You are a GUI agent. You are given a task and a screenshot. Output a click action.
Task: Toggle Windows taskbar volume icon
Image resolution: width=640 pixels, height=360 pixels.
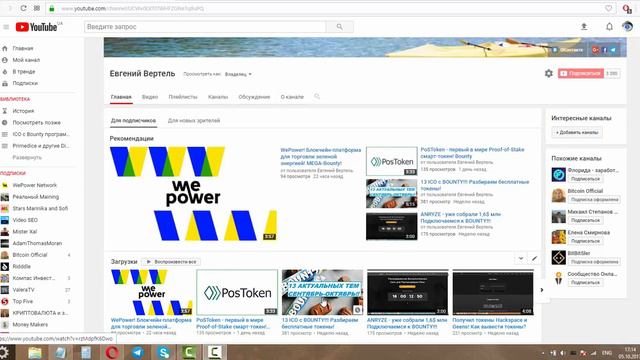point(562,353)
